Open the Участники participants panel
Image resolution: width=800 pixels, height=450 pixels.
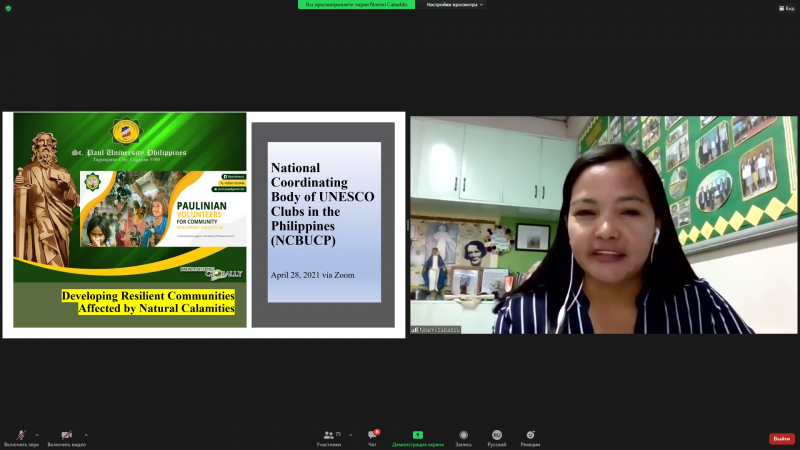pos(329,436)
